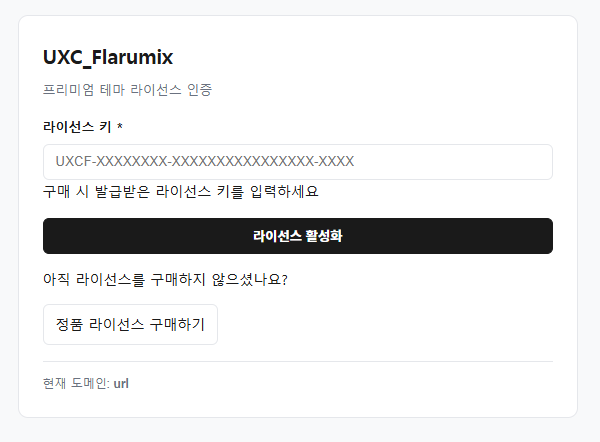Buy a genuine license via the outlined button
This screenshot has width=600, height=442.
click(x=130, y=325)
